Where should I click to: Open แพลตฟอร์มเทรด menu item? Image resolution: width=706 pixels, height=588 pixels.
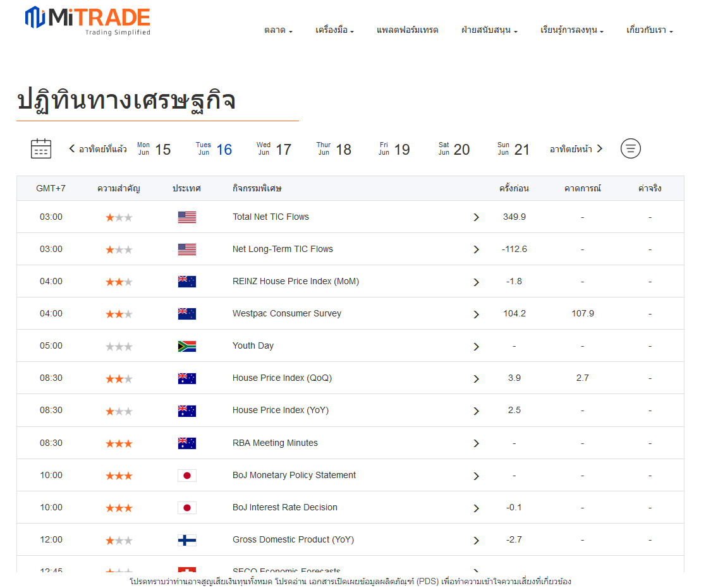[x=407, y=30]
